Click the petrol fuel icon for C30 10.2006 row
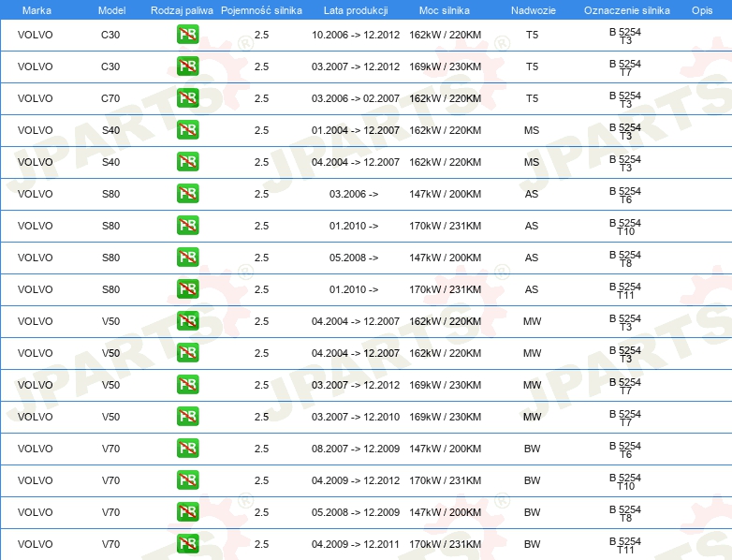This screenshot has height=560, width=732. pyautogui.click(x=187, y=35)
